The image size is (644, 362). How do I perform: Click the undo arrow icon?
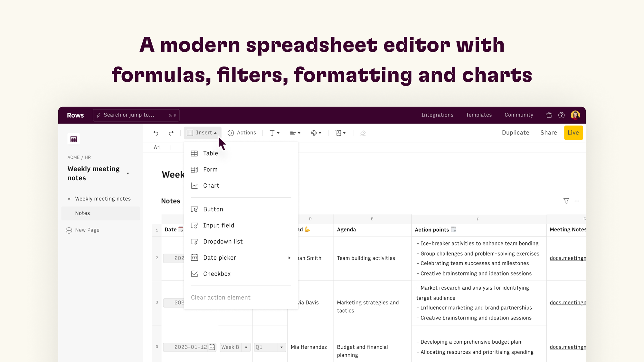[156, 133]
